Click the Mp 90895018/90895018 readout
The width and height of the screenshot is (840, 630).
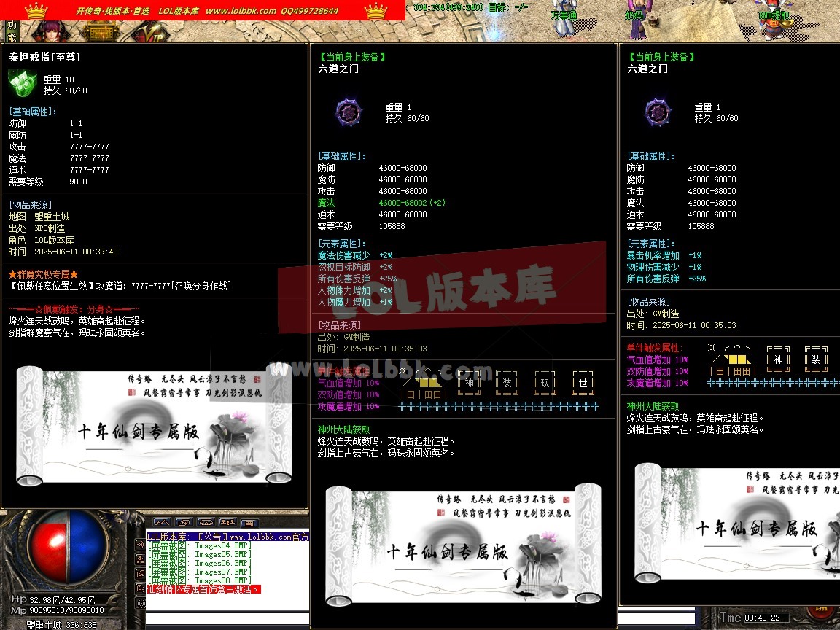coord(58,611)
